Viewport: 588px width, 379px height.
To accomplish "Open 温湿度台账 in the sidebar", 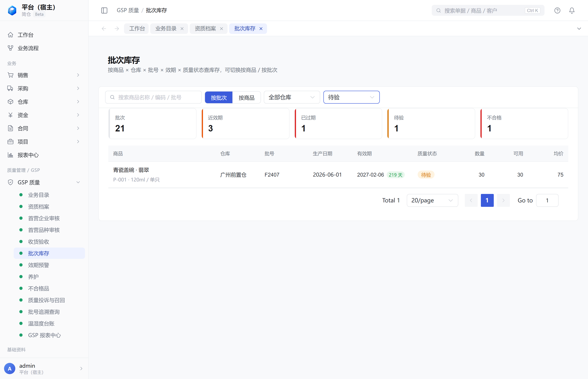I will (x=49, y=324).
